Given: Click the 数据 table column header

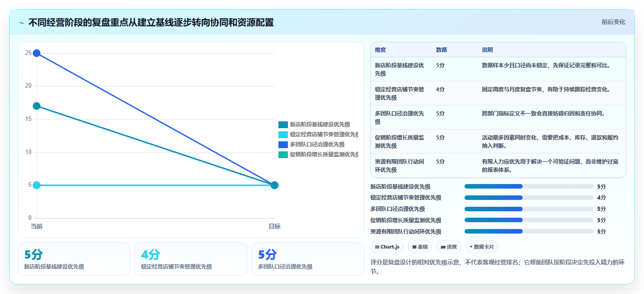Looking at the screenshot, I should tap(441, 50).
